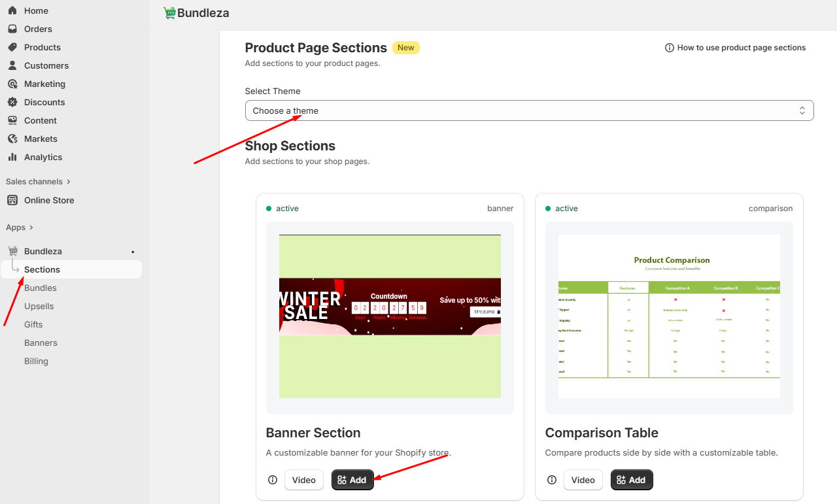837x504 pixels.
Task: Click the Products tag icon
Action: [x=12, y=47]
